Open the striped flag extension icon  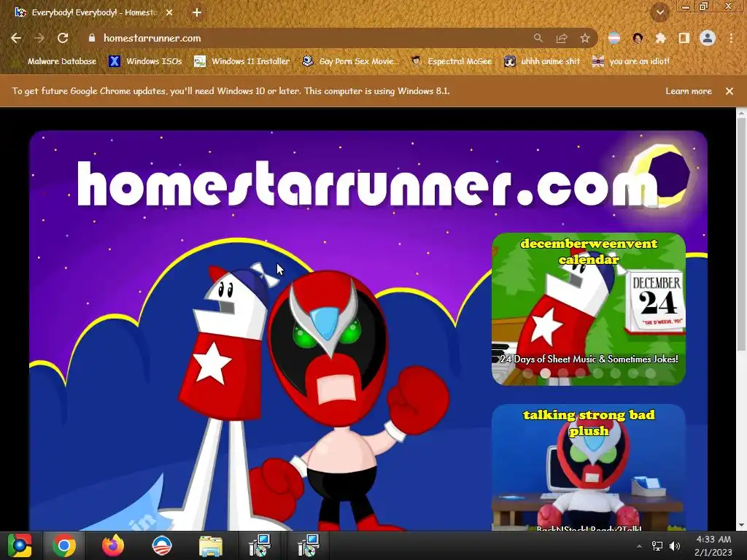614,38
